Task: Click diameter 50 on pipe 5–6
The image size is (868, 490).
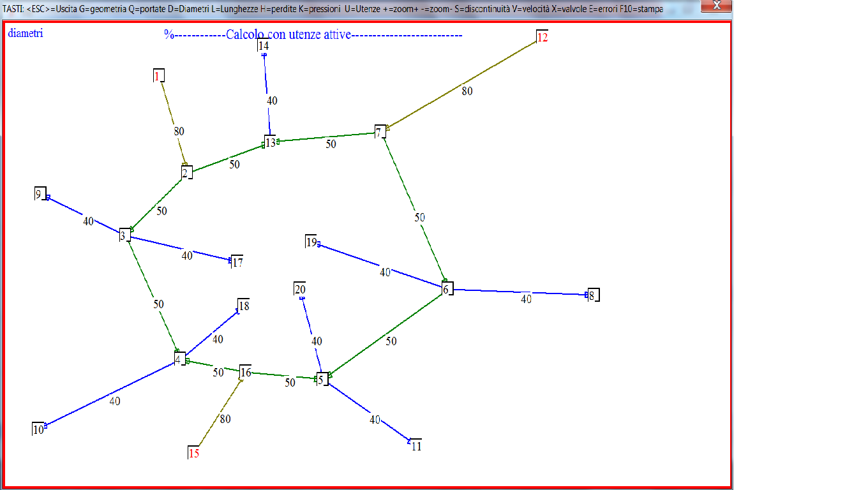Action: [391, 341]
